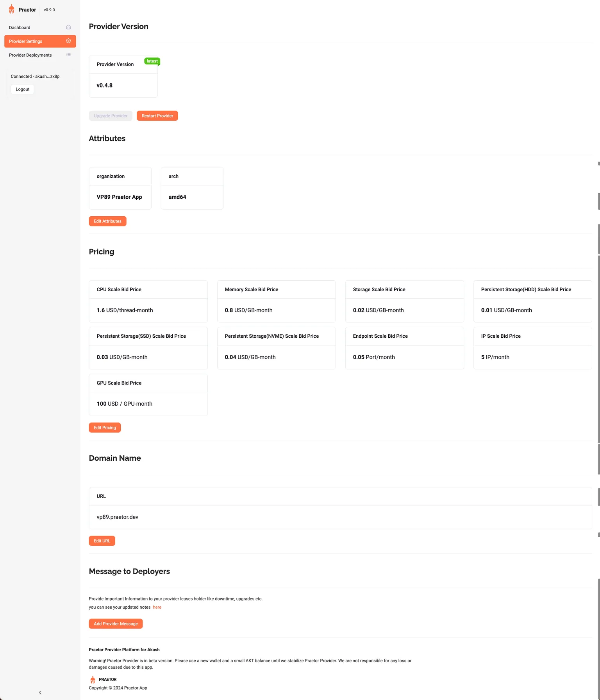
Task: Click the Dashboard home icon
Action: coord(68,27)
